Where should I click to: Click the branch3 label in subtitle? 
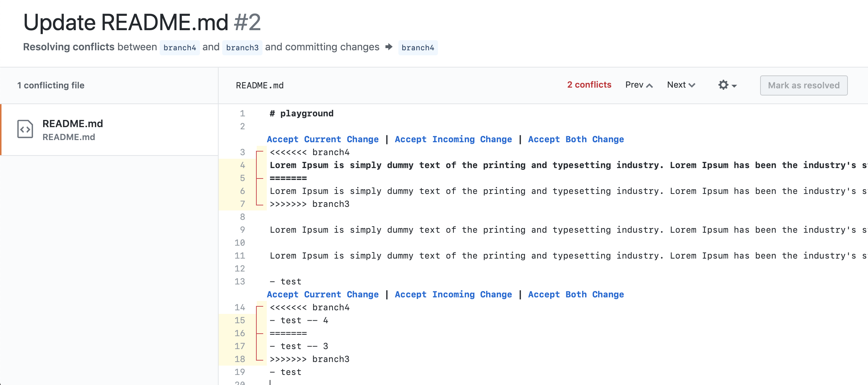[242, 47]
